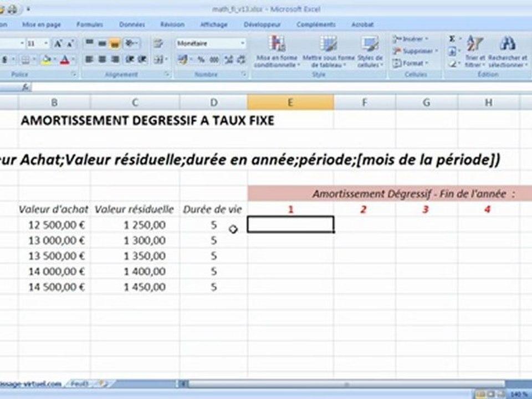Open Mettre sous forme de tableau
Screen dimensions: 532x399
pyautogui.click(x=329, y=51)
